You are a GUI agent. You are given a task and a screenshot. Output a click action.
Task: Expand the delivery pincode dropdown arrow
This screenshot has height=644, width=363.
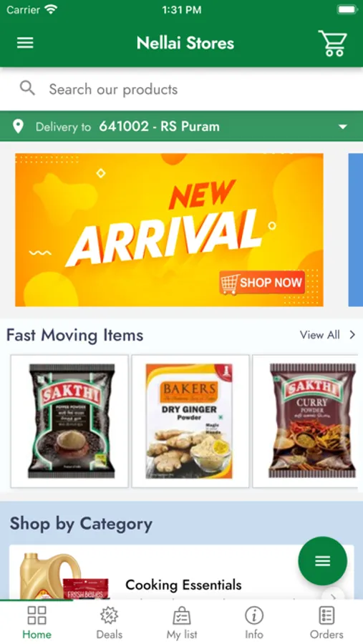coord(343,127)
